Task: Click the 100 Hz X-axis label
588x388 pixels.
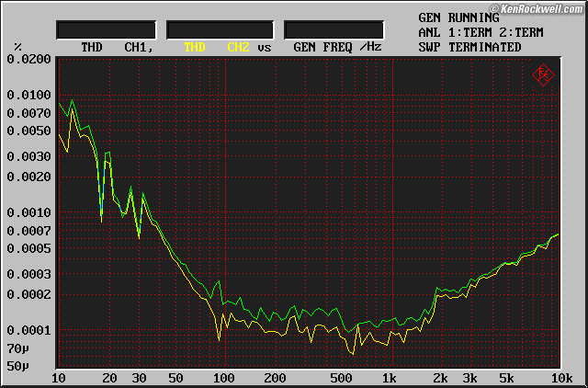Action: pos(224,378)
